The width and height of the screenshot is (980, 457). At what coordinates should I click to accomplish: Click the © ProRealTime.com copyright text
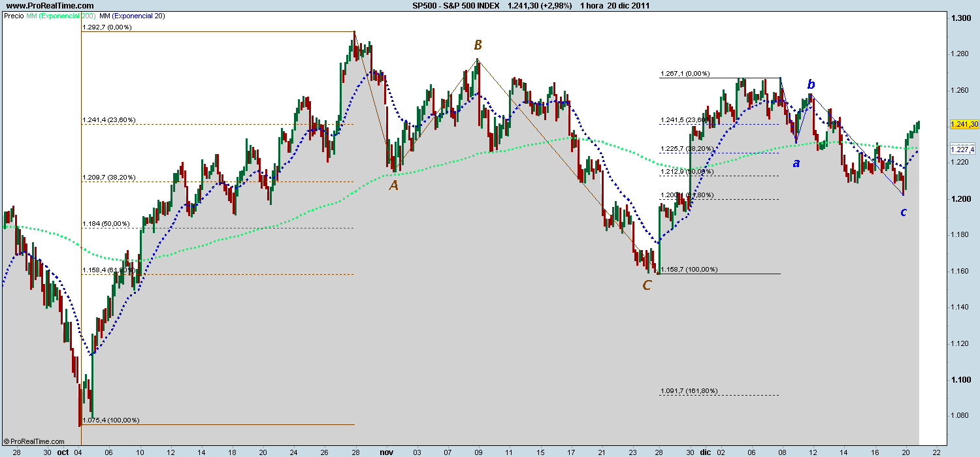(x=33, y=441)
